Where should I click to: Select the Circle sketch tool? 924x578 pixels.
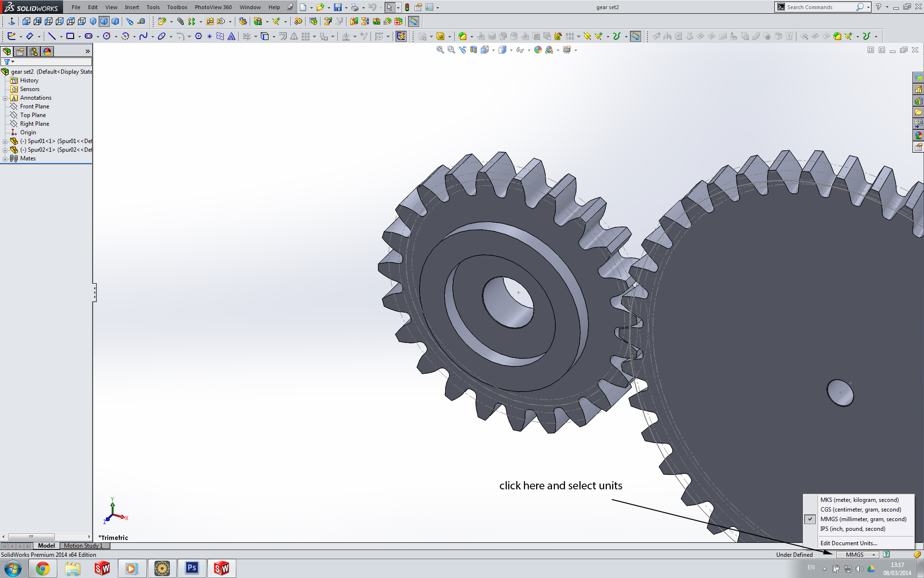coord(107,36)
